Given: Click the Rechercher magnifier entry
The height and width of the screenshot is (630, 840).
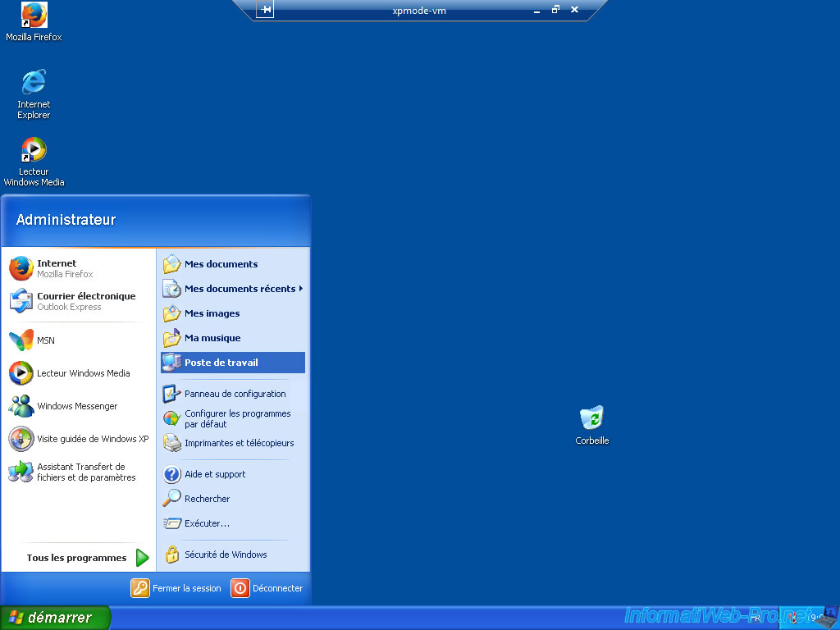Looking at the screenshot, I should pyautogui.click(x=233, y=499).
